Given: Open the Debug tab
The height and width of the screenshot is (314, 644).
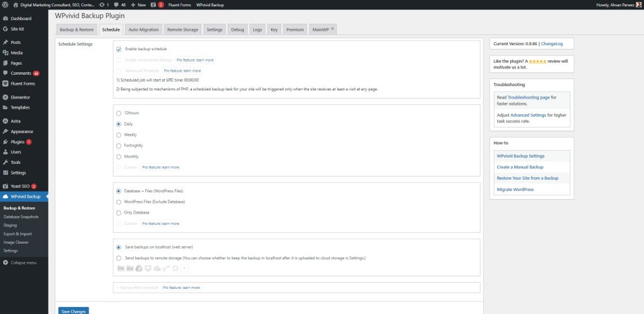Looking at the screenshot, I should click(237, 30).
